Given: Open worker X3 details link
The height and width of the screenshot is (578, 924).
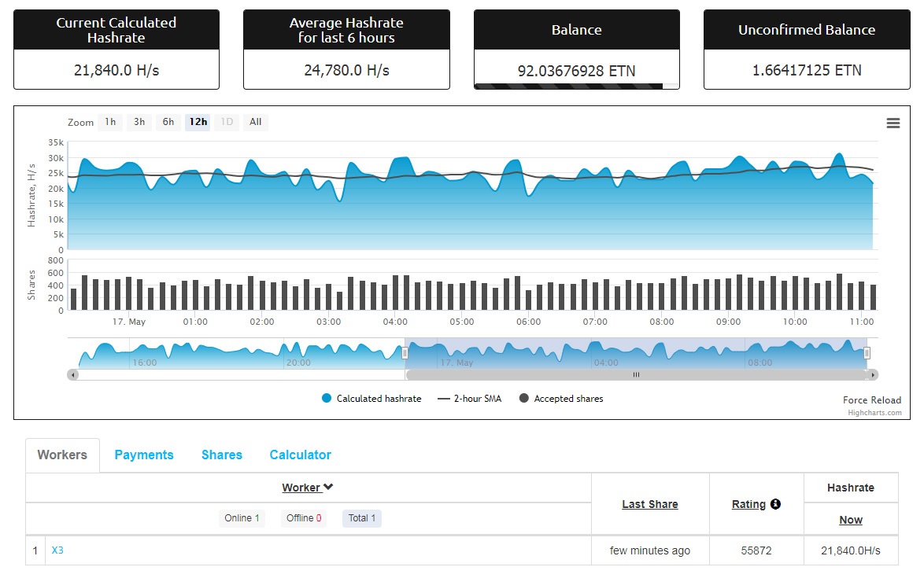Looking at the screenshot, I should click(x=57, y=550).
